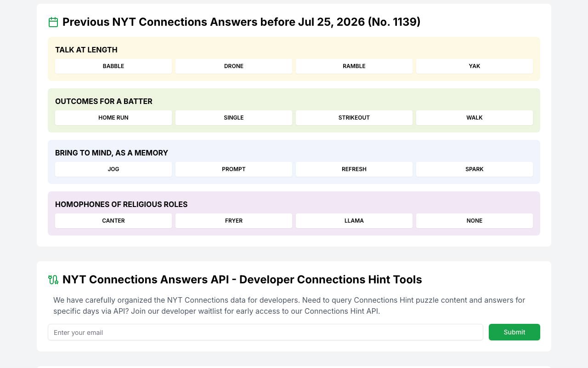The width and height of the screenshot is (588, 368).
Task: Select the YAK word tile
Action: 475,66
